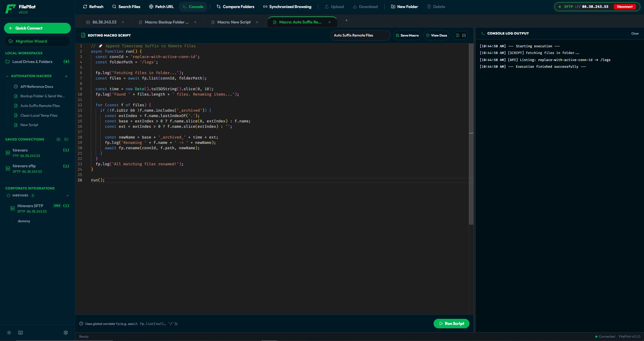This screenshot has width=644, height=341.
Task: Click the help icon beside global variable hint
Action: (81, 324)
